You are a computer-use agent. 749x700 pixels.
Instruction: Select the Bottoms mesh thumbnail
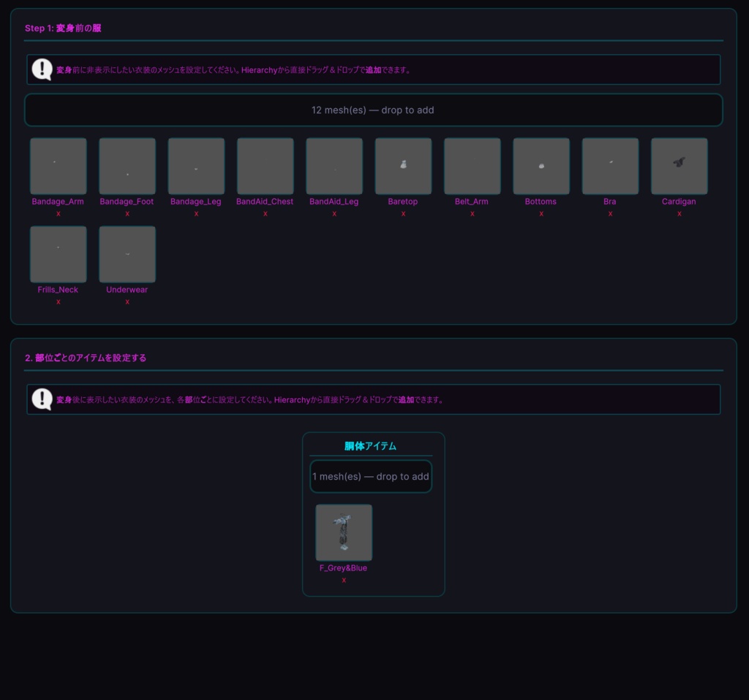click(541, 166)
